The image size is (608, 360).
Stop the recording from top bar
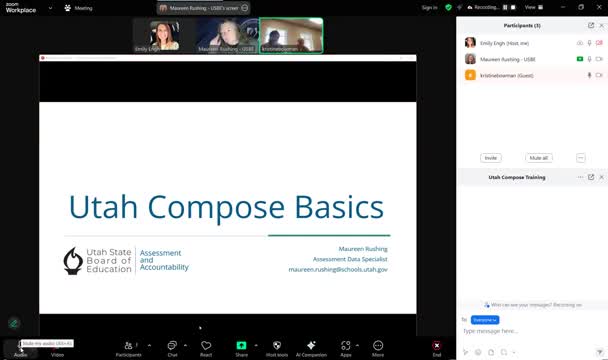513,7
